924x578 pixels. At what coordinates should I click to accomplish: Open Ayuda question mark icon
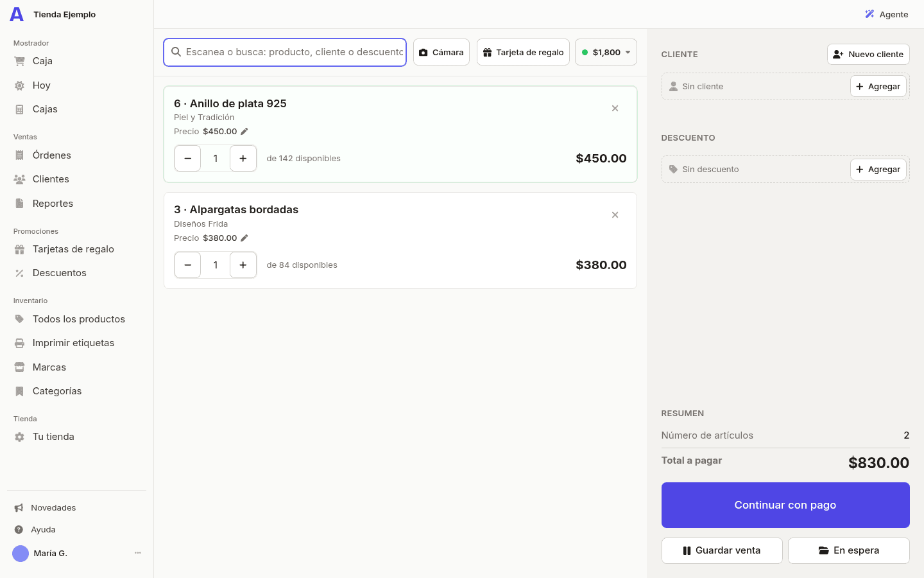click(19, 530)
